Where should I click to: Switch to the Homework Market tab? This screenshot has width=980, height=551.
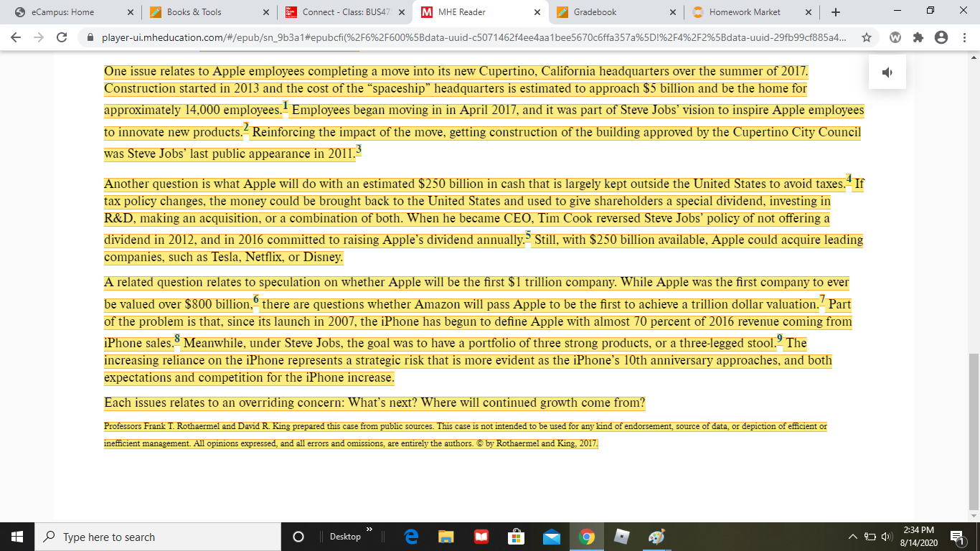tap(752, 12)
